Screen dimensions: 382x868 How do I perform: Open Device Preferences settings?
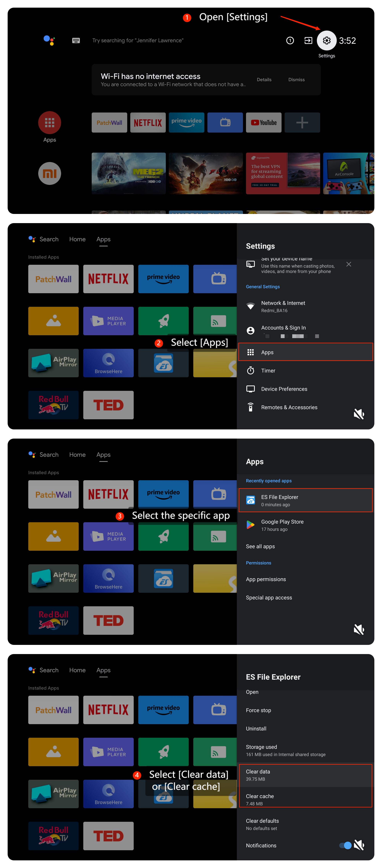pos(284,389)
